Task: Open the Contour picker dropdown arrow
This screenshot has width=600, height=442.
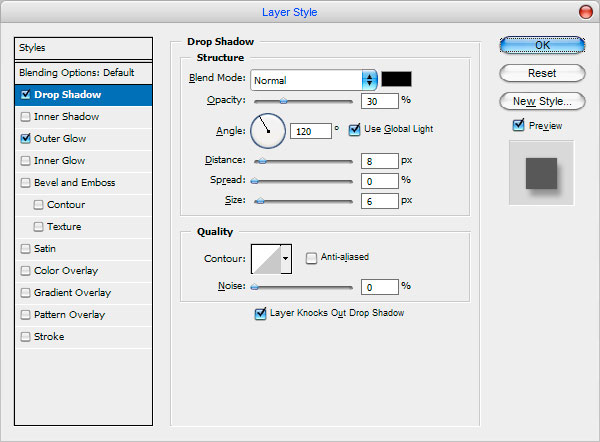Action: tap(286, 259)
